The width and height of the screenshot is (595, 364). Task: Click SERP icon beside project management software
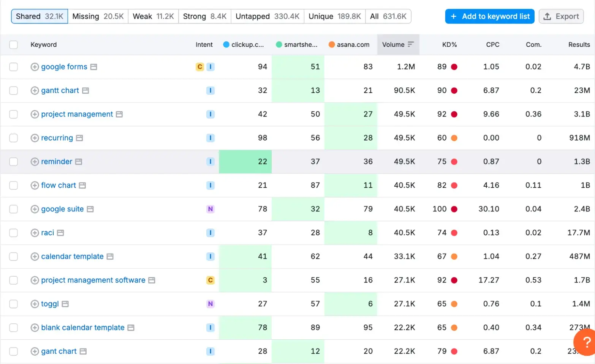[152, 280]
